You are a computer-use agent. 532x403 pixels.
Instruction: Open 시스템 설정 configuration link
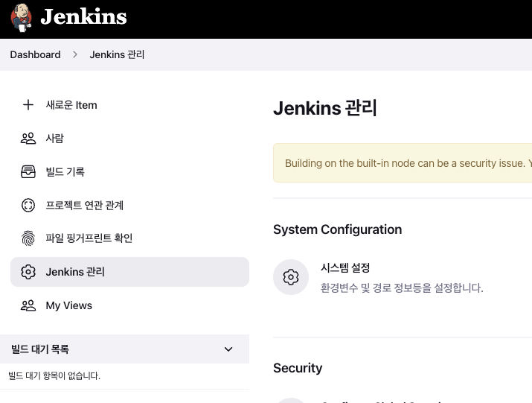[345, 267]
